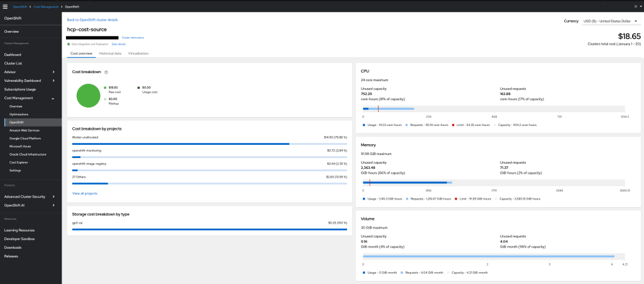The image size is (644, 284).
Task: Click the View all projects link
Action: click(85, 193)
